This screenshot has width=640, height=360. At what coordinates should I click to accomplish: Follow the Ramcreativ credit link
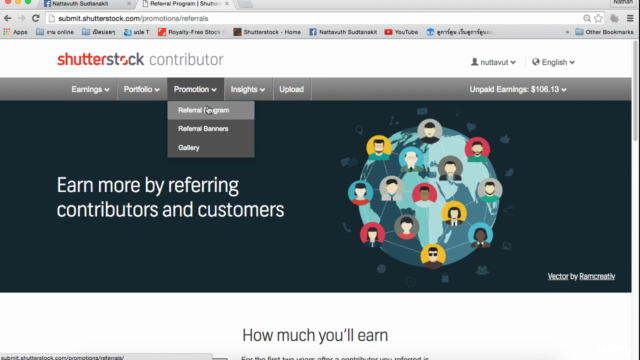point(597,276)
